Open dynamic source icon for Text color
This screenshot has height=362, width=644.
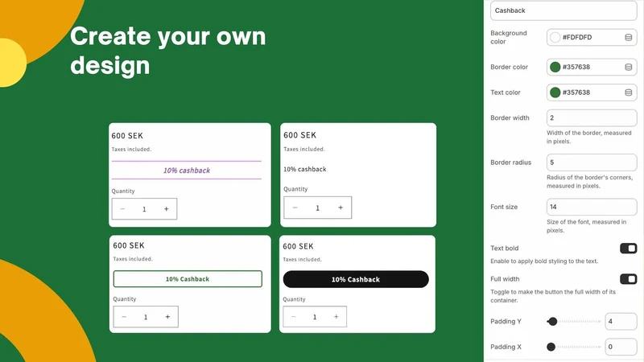[628, 93]
